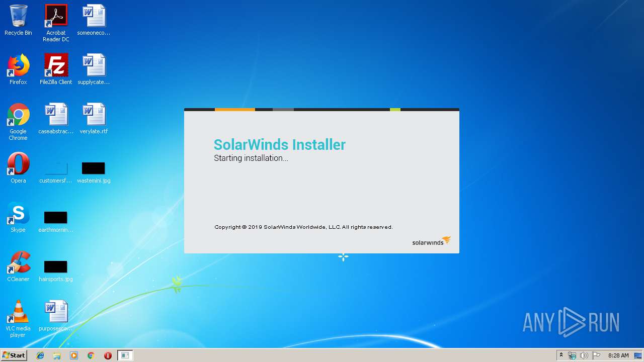Click the solarwinds logo in installer
The height and width of the screenshot is (362, 644).
click(x=431, y=241)
